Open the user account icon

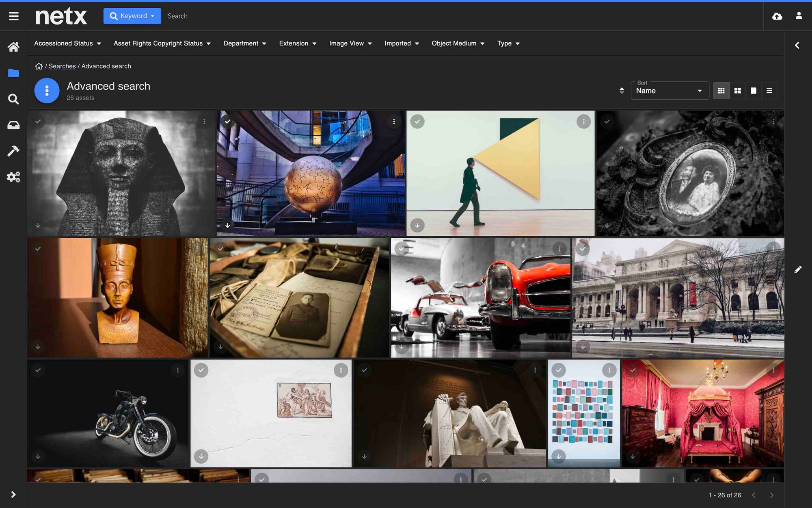pyautogui.click(x=799, y=16)
